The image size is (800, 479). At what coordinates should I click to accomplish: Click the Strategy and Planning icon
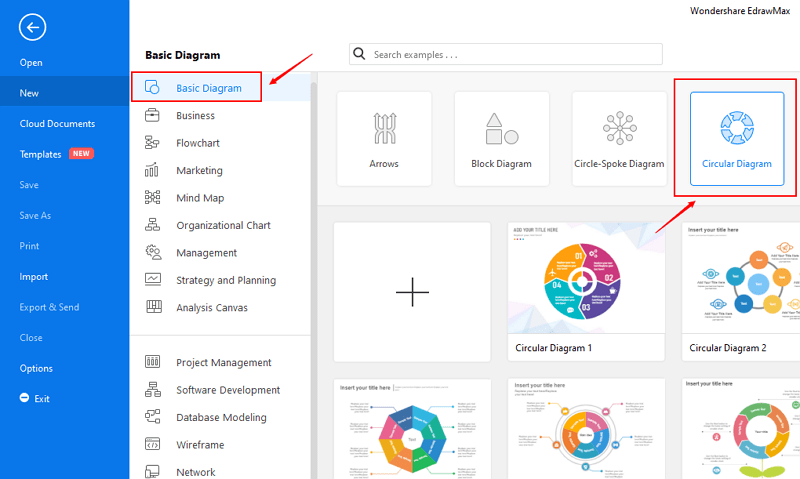pos(153,279)
